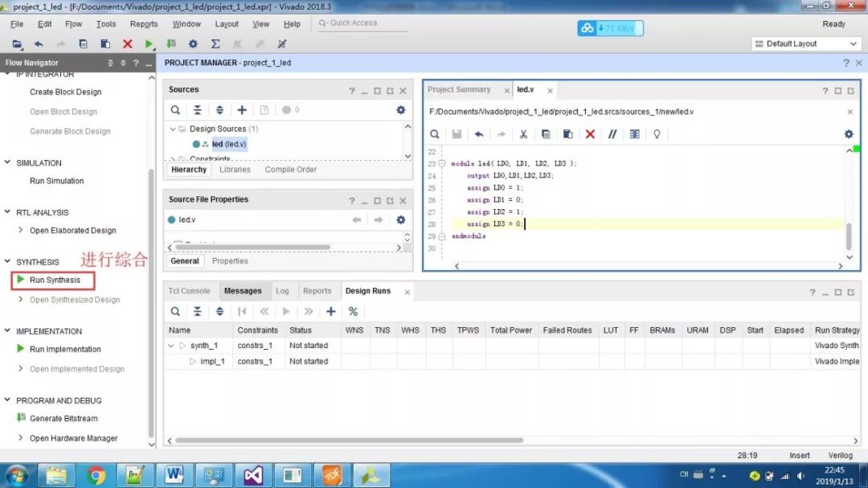The image size is (868, 488).
Task: Collapse the SYNTHESIS section
Action: pos(7,261)
